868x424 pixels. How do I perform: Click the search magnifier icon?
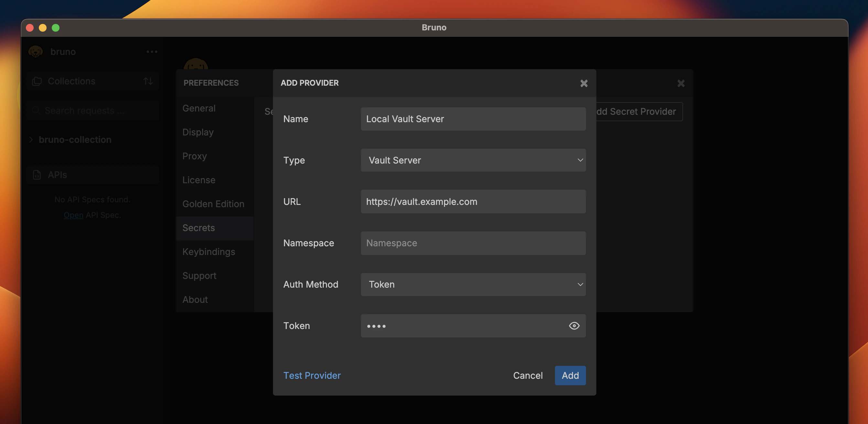click(36, 111)
